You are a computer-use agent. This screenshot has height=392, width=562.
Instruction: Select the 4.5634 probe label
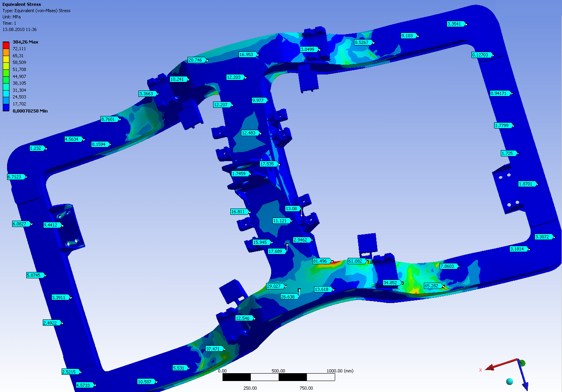pos(73,139)
